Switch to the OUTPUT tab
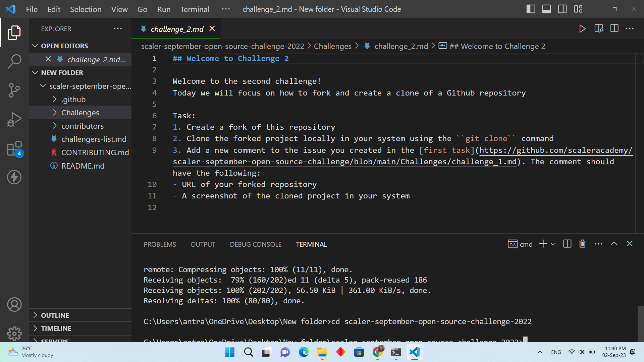 pos(203,244)
